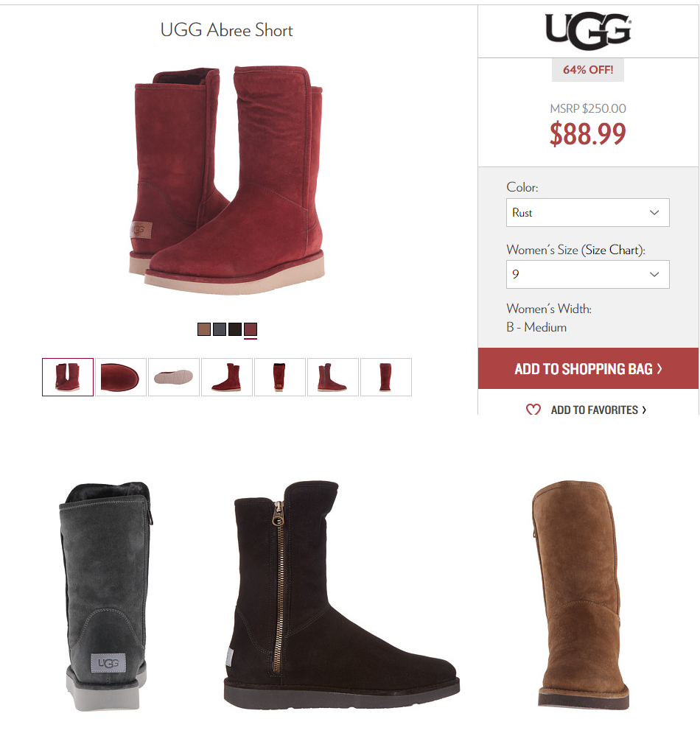This screenshot has width=700, height=747.
Task: Select the rust red color swatch
Action: pos(251,329)
